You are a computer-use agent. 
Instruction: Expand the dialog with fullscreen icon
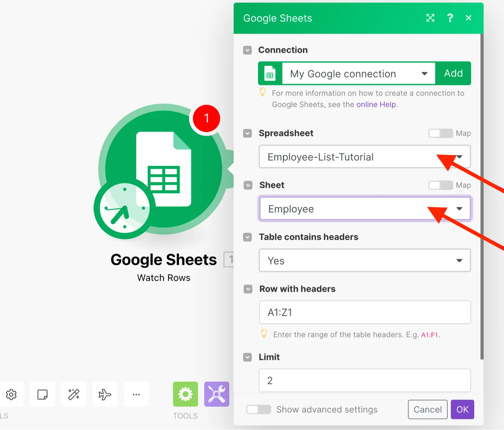click(x=430, y=18)
